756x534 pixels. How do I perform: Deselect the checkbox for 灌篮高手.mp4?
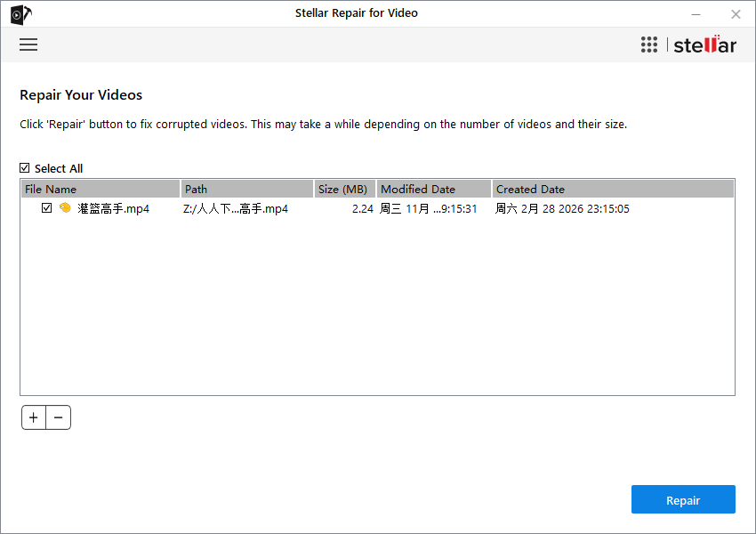[46, 207]
